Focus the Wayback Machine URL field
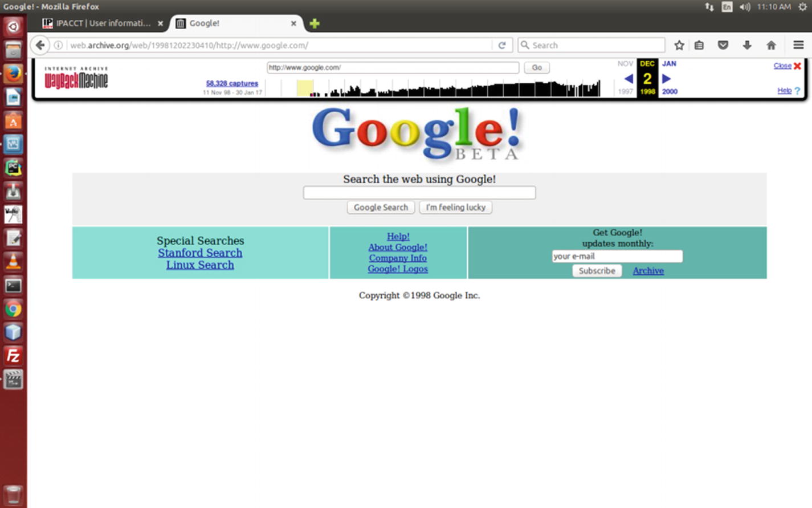Screen dimensions: 812x508 pos(393,67)
